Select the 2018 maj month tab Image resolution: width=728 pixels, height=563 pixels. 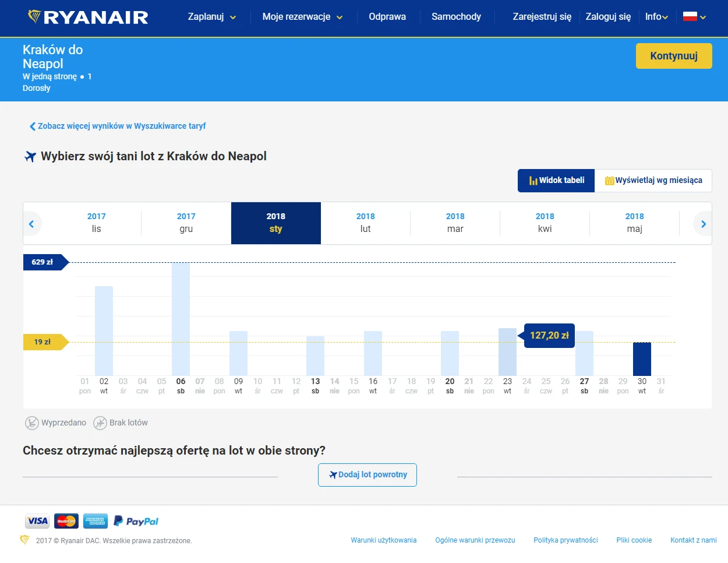[635, 223]
